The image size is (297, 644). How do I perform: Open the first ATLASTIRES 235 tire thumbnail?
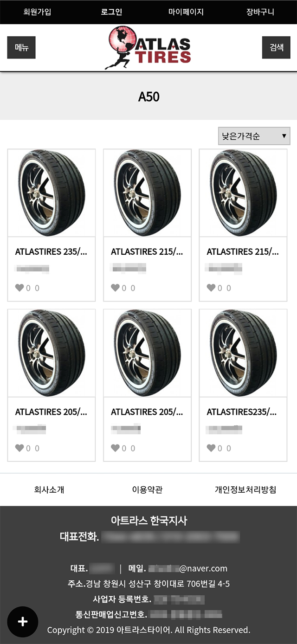pos(52,193)
